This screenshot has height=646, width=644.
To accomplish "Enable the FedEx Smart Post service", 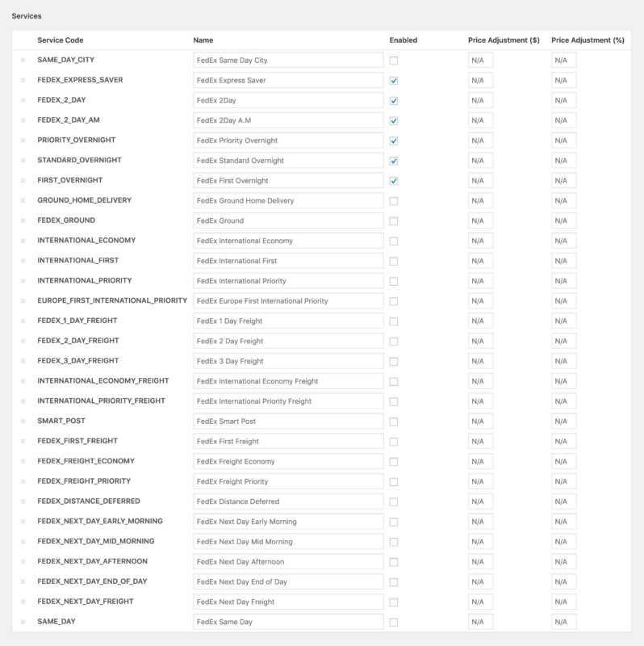I will [x=393, y=421].
